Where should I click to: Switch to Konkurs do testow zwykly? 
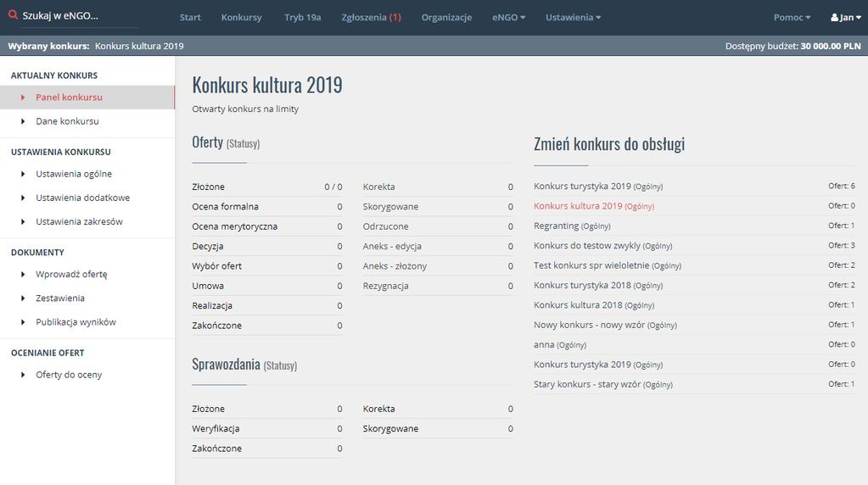[x=694, y=246]
